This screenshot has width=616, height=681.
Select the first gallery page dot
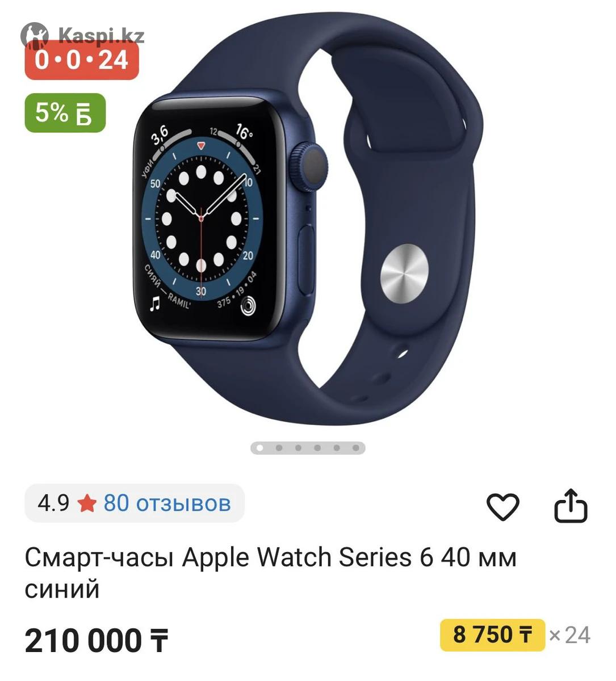260,448
